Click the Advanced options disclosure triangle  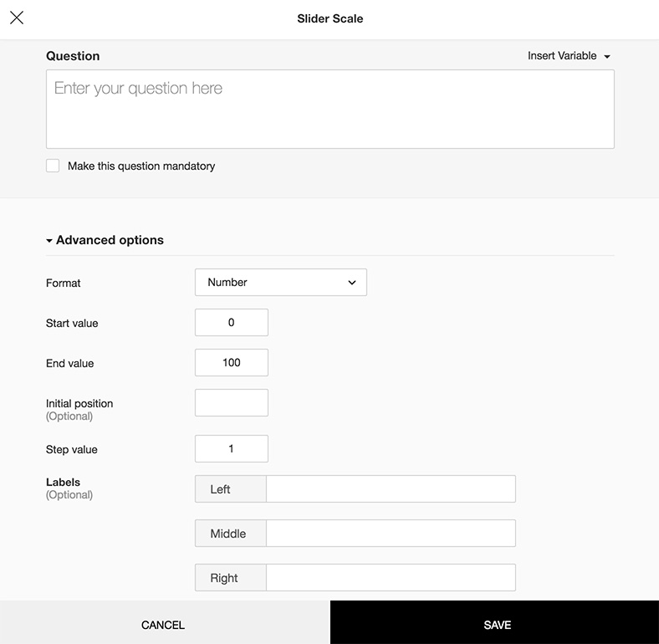pos(49,241)
